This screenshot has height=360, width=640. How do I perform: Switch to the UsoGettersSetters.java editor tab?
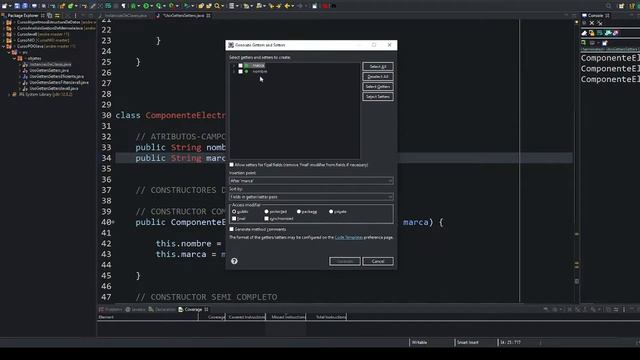coord(183,16)
